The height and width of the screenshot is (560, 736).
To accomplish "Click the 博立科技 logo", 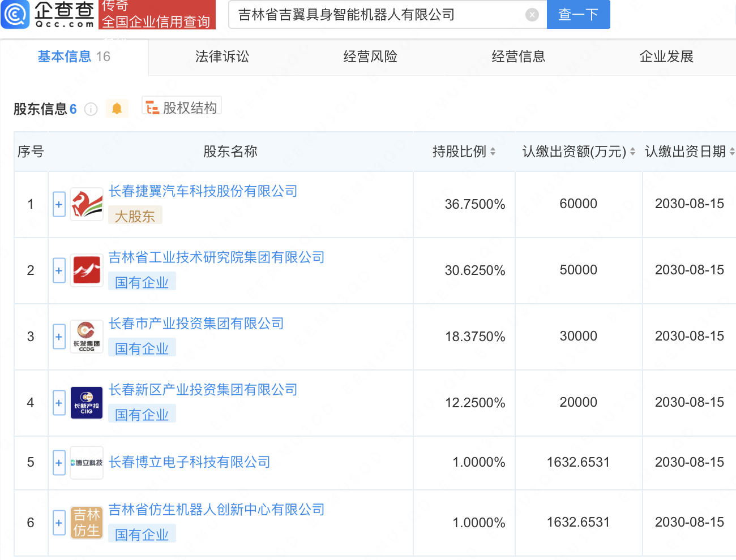I will (x=87, y=463).
